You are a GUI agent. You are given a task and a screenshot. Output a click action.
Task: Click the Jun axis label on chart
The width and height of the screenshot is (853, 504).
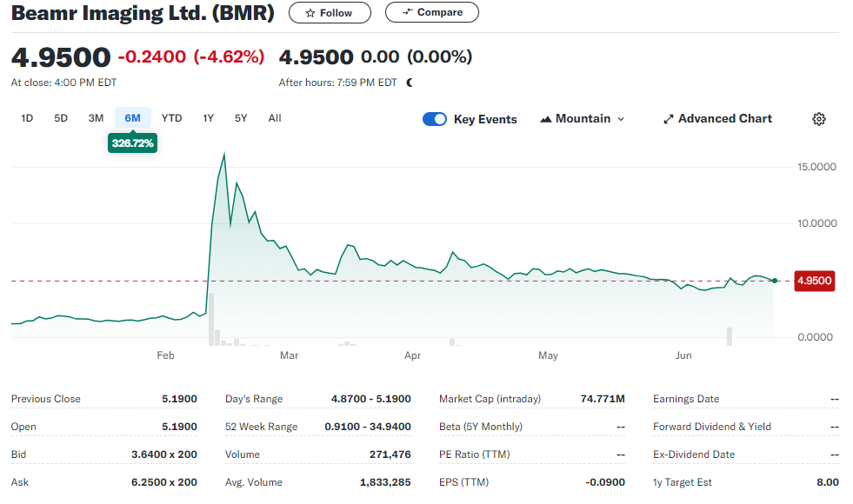click(x=683, y=355)
